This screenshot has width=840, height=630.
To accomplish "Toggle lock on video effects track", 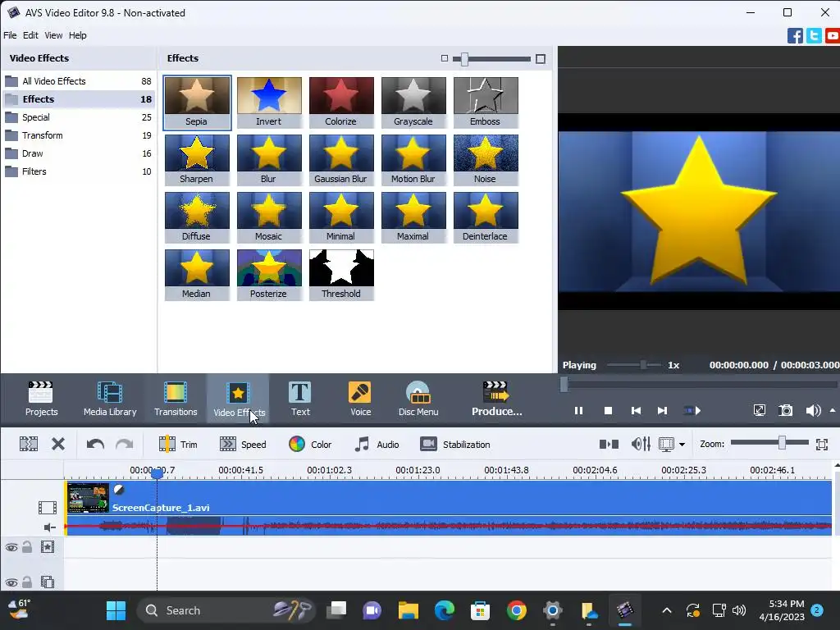I will point(27,547).
